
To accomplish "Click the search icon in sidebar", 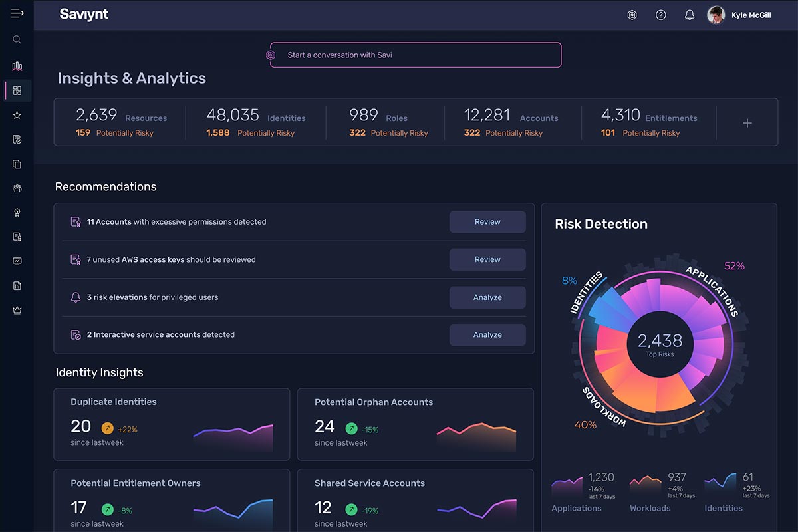I will coord(17,40).
